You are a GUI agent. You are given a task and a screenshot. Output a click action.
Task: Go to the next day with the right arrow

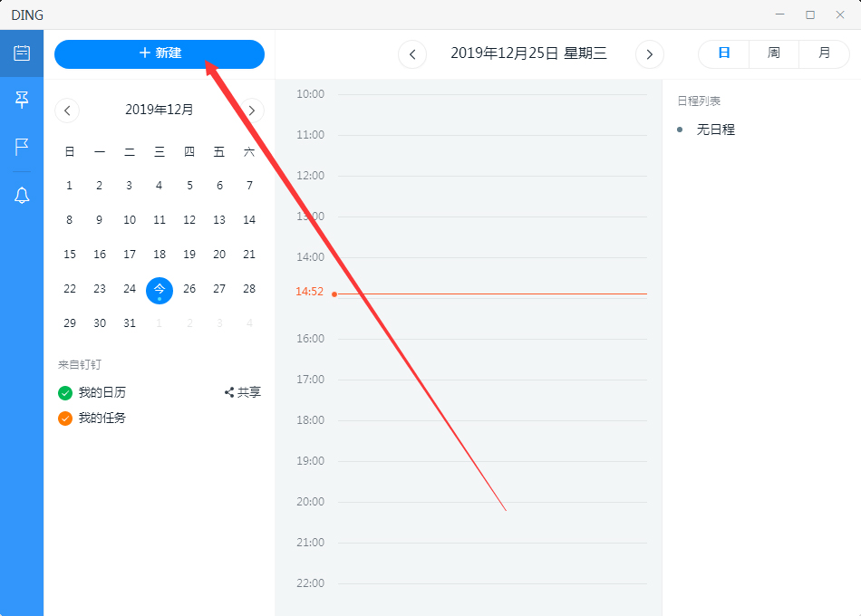[649, 54]
